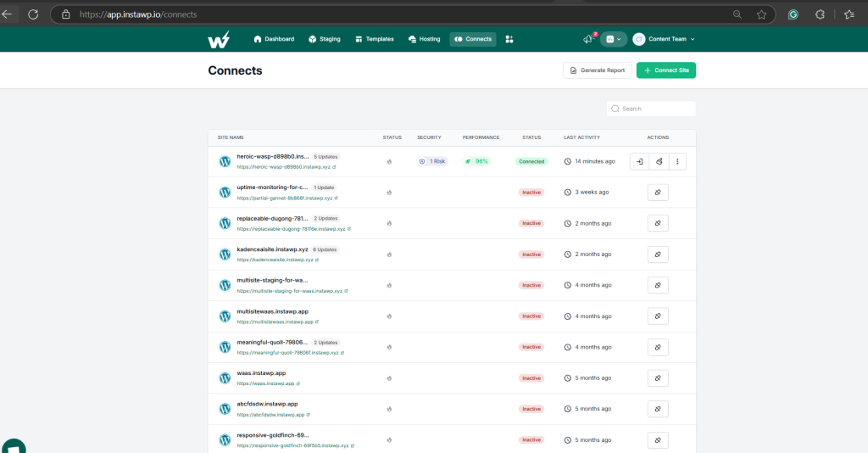Image resolution: width=868 pixels, height=453 pixels.
Task: Expand the Content Team account dropdown
Action: click(x=663, y=39)
